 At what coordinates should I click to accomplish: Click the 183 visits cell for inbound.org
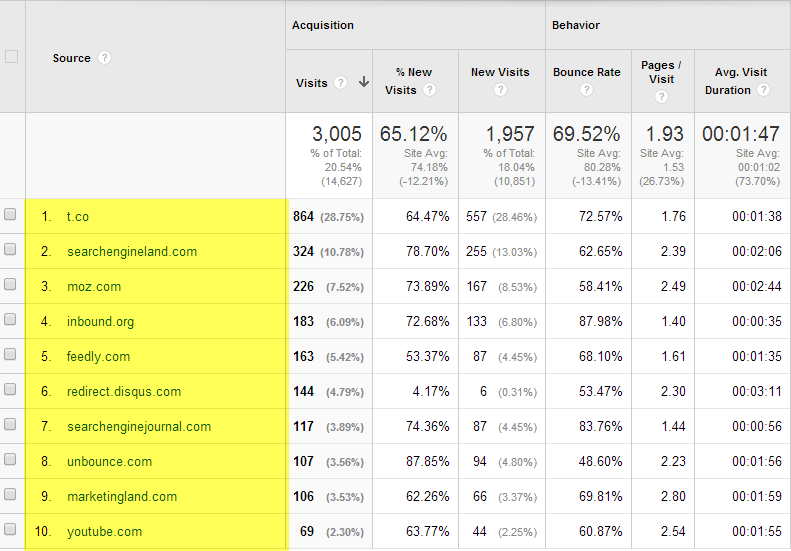303,321
